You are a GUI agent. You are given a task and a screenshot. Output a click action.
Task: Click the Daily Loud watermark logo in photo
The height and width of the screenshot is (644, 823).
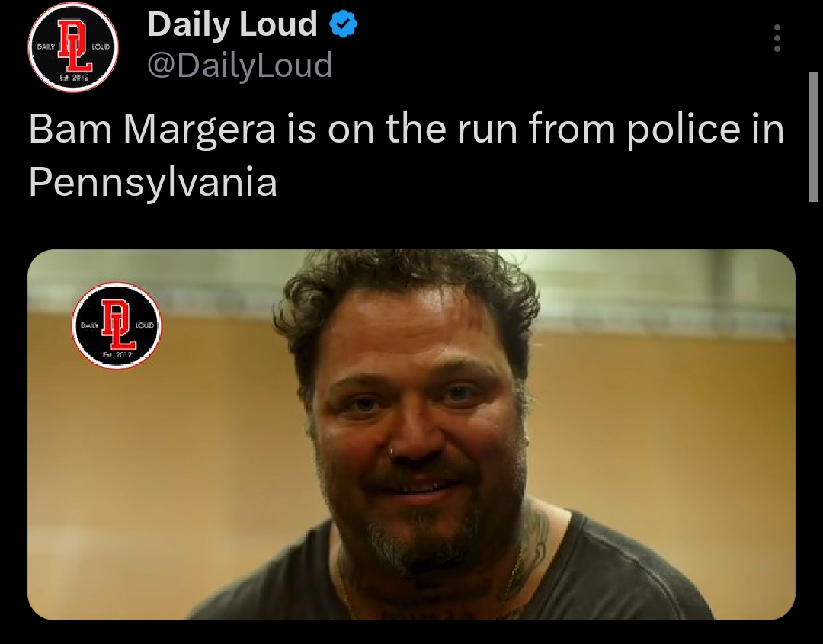117,325
